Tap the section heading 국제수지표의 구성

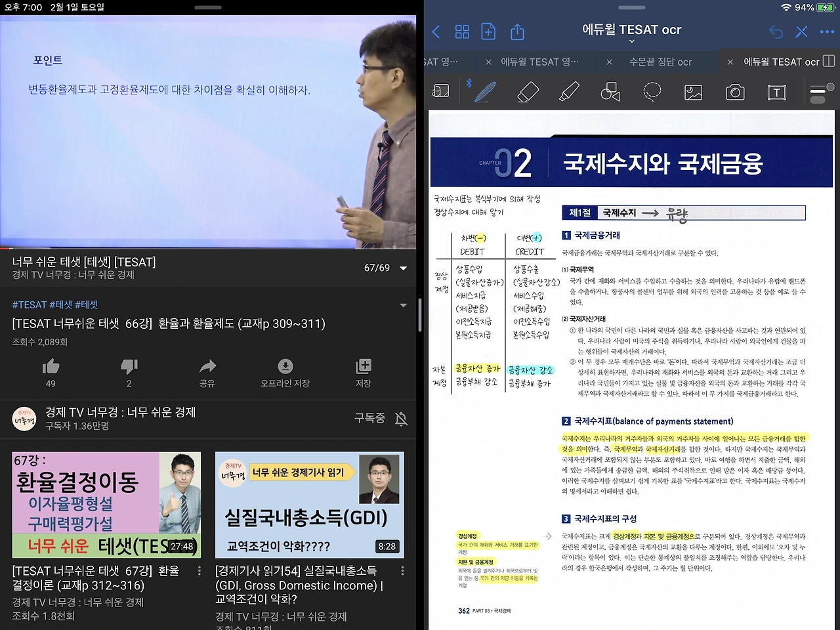coord(605,518)
